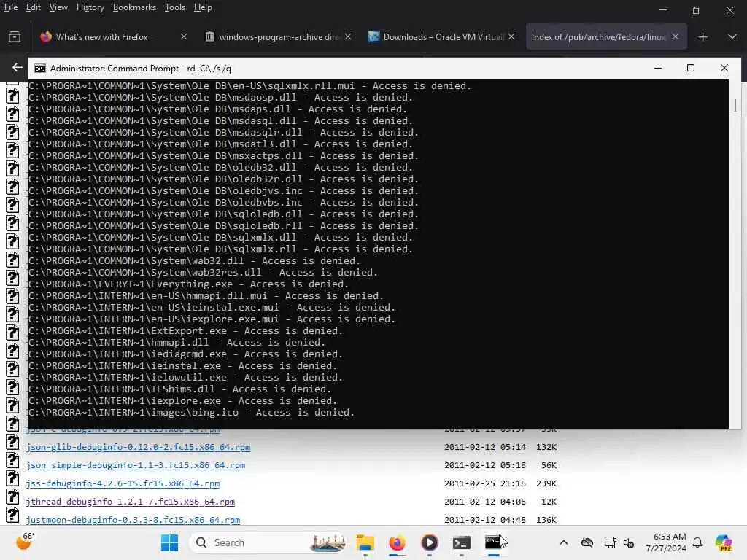Open the weather widget showing 68°
The width and height of the screenshot is (747, 560).
tap(26, 542)
